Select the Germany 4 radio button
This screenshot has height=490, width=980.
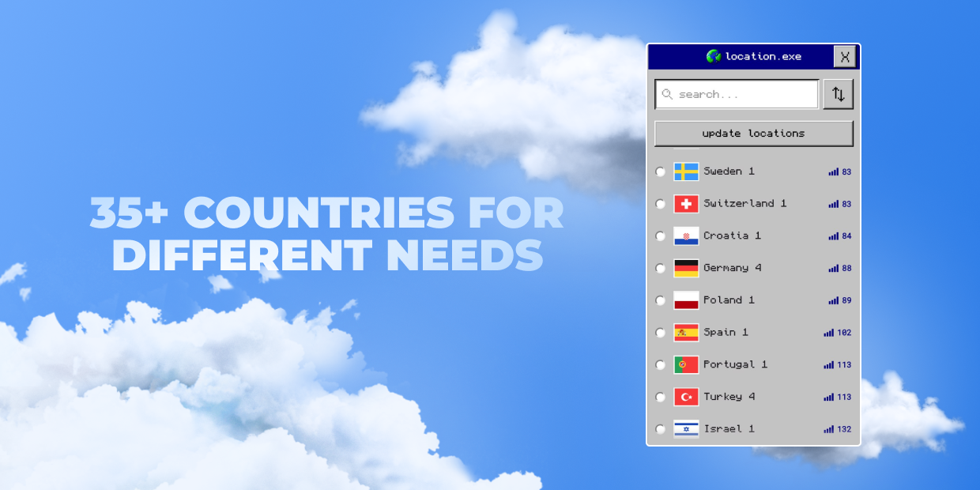point(661,269)
